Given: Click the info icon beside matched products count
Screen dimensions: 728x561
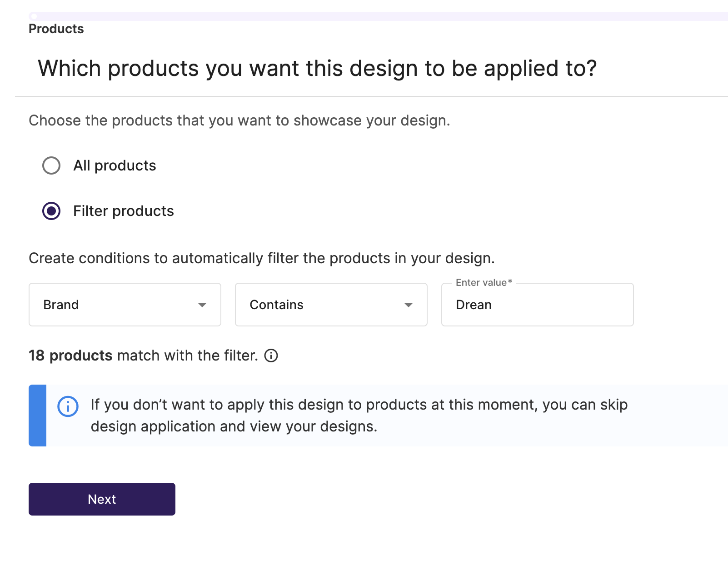Looking at the screenshot, I should click(271, 356).
